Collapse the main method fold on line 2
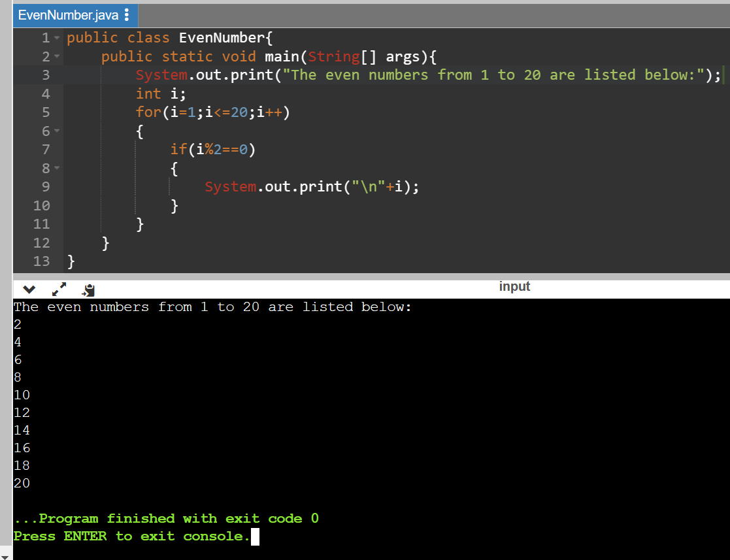Image resolution: width=730 pixels, height=560 pixels. coord(56,56)
